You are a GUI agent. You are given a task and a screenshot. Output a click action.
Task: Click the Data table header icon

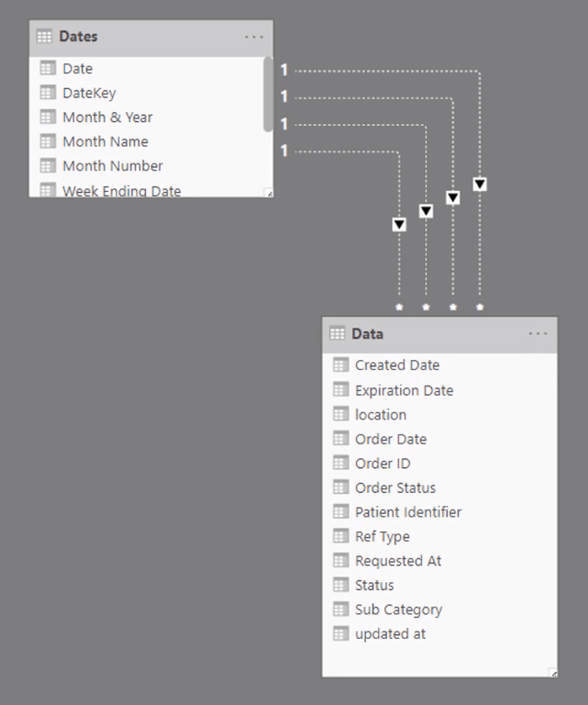pos(337,333)
